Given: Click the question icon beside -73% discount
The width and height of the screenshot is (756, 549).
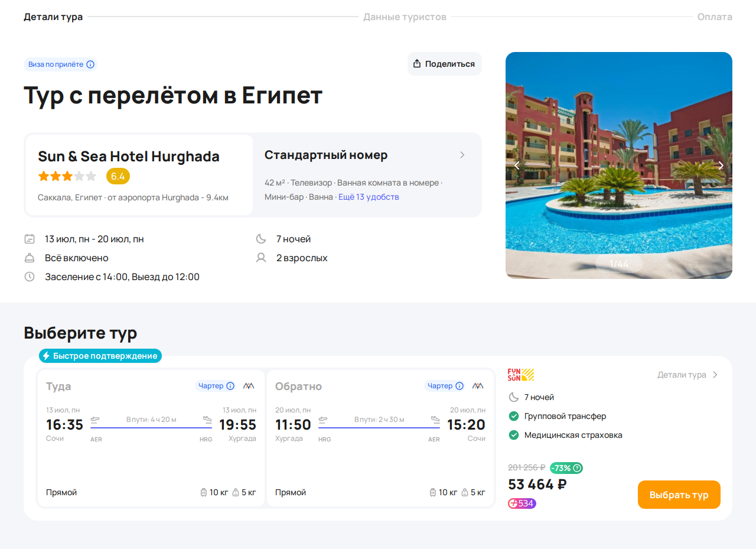Looking at the screenshot, I should tap(578, 468).
